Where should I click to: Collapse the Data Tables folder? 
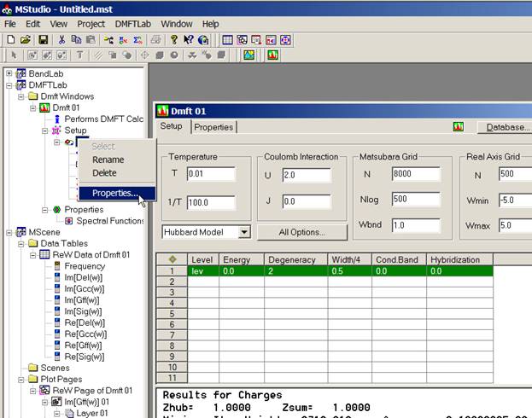pos(21,243)
